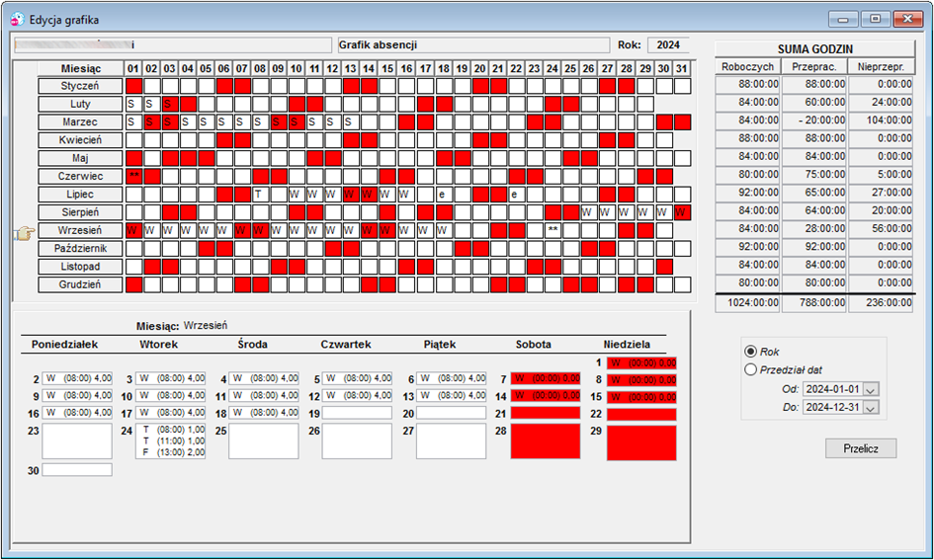Viewport: 934px width, 560px height.
Task: Select the Styczeń month row button
Action: [x=80, y=86]
